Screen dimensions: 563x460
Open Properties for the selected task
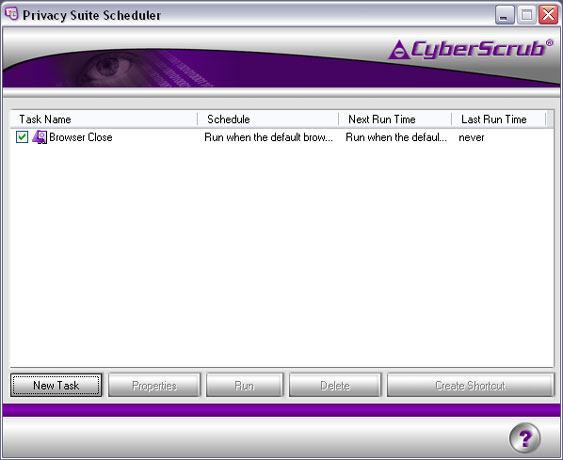[x=154, y=385]
